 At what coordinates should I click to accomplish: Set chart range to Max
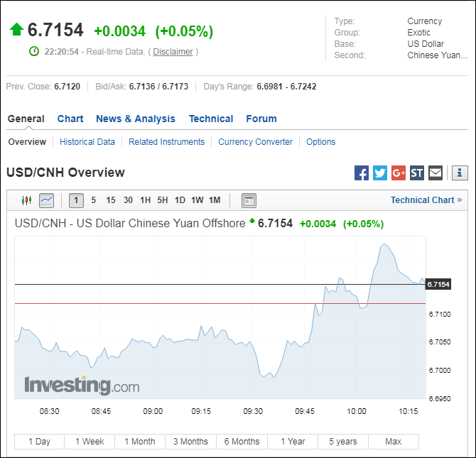pos(393,442)
